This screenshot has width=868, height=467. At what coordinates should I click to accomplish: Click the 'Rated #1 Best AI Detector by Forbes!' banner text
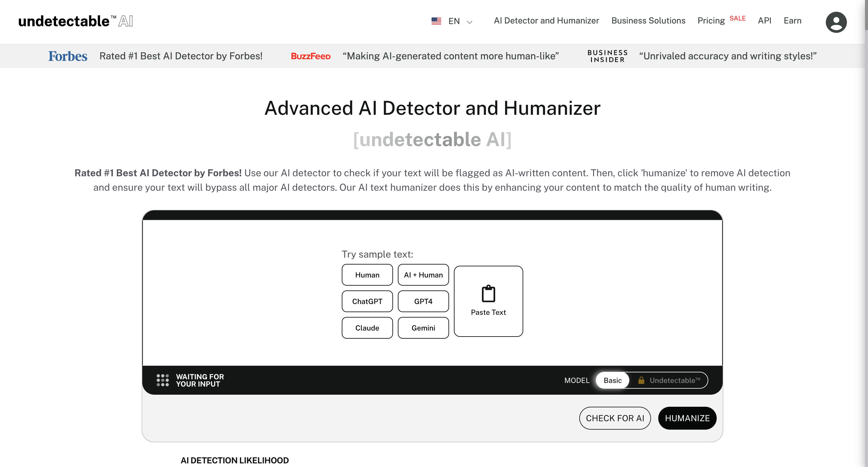point(181,56)
